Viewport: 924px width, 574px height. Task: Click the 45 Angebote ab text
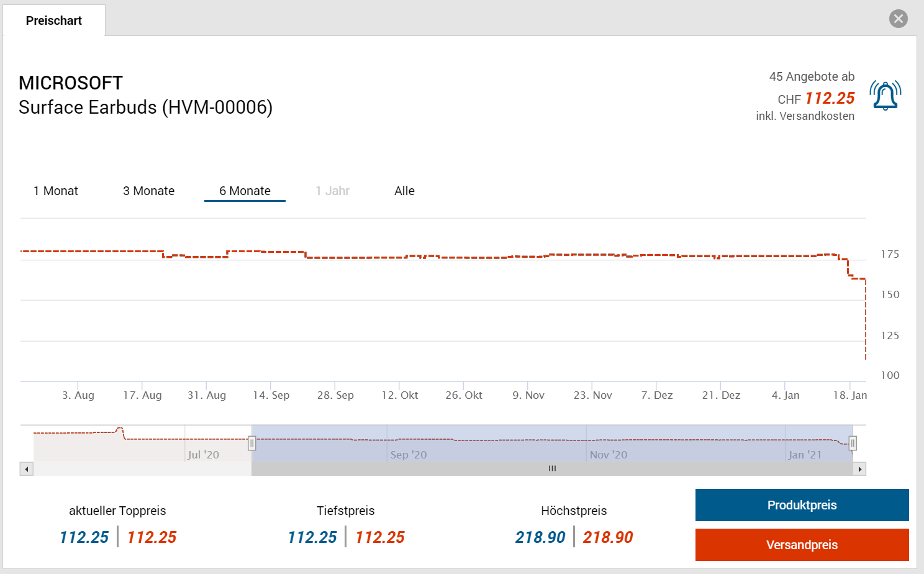812,76
